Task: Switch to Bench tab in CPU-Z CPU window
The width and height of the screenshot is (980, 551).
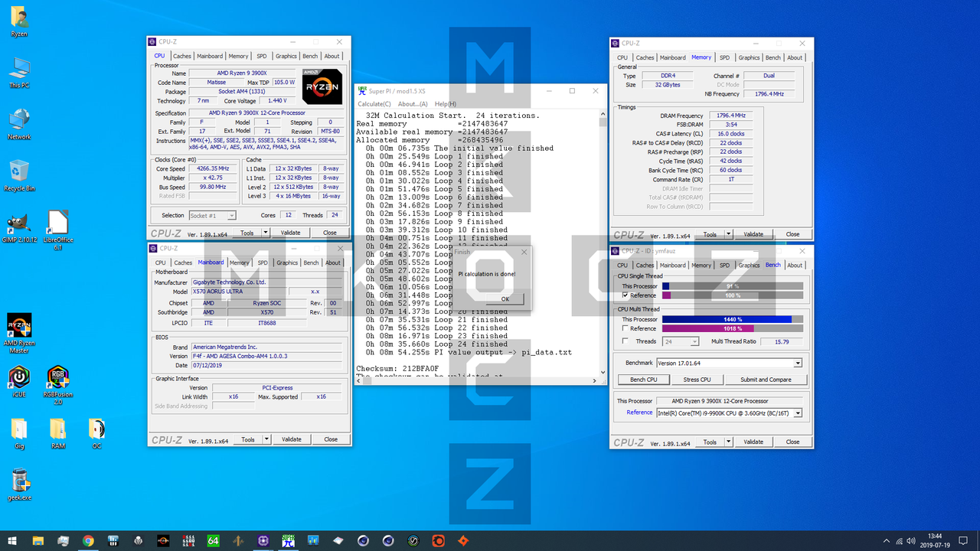Action: 310,56
